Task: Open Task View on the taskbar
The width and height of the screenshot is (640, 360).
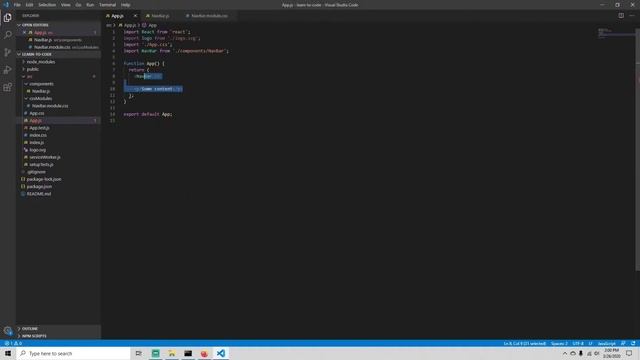Action: [x=139, y=353]
